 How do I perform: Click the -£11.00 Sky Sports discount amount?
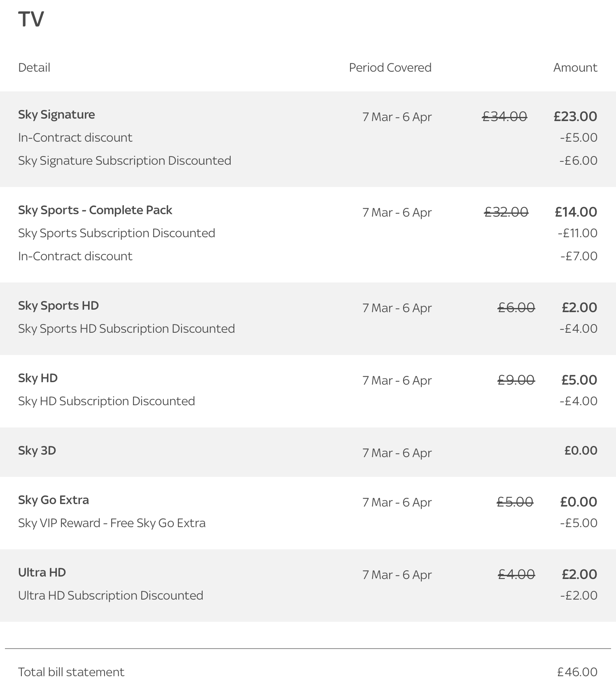click(x=578, y=233)
